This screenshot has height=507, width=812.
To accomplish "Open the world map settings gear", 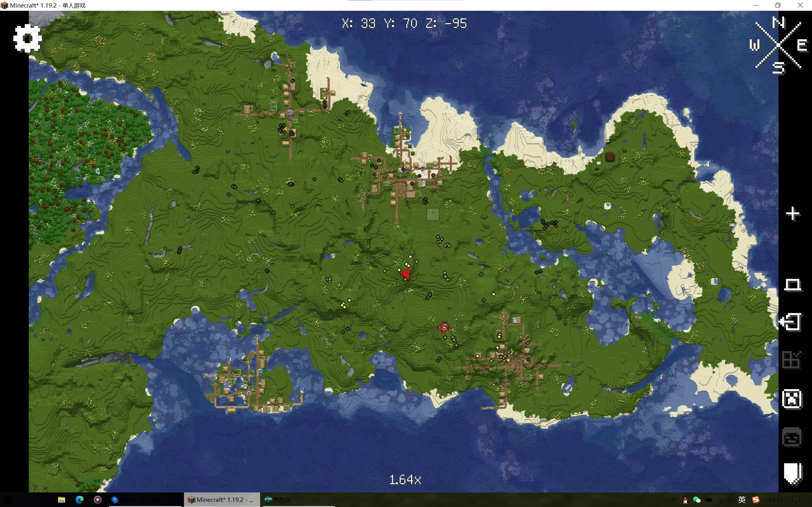I will [28, 38].
